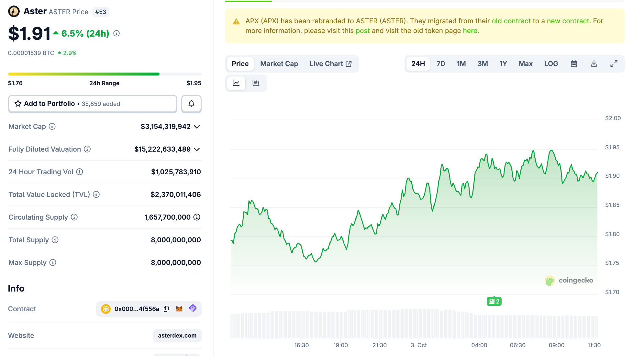644x356 pixels.
Task: Download the chart data
Action: (594, 63)
